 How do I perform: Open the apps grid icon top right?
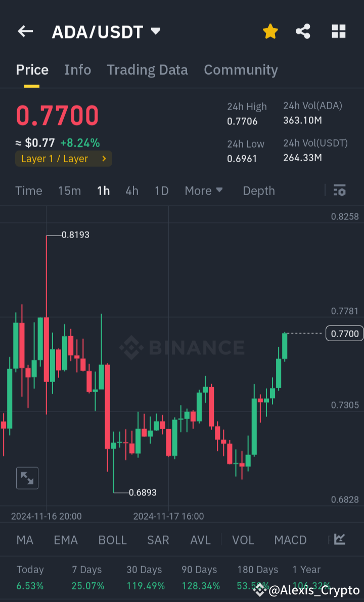tap(338, 31)
